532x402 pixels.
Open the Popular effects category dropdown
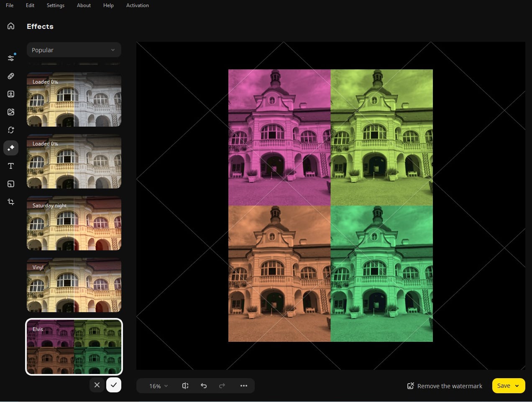point(74,50)
